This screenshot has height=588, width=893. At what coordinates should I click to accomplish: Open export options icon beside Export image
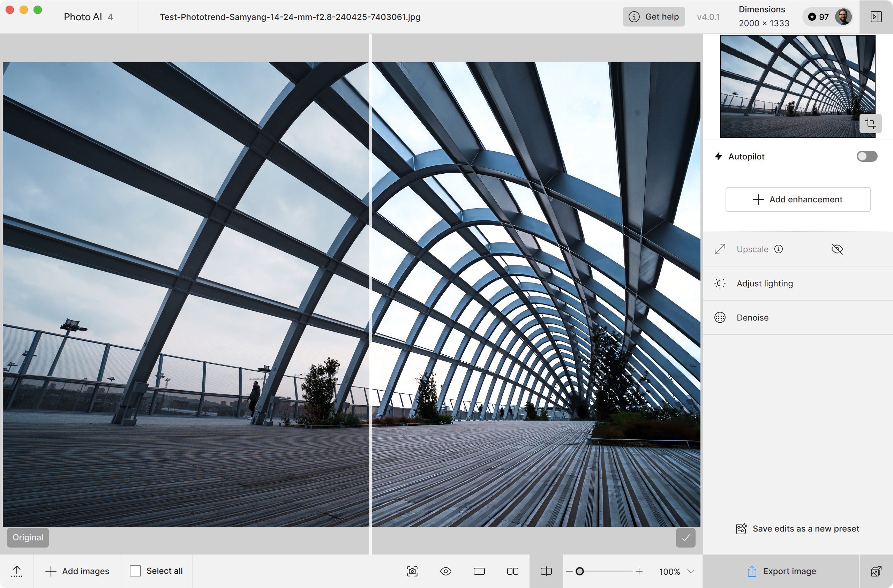click(x=876, y=571)
